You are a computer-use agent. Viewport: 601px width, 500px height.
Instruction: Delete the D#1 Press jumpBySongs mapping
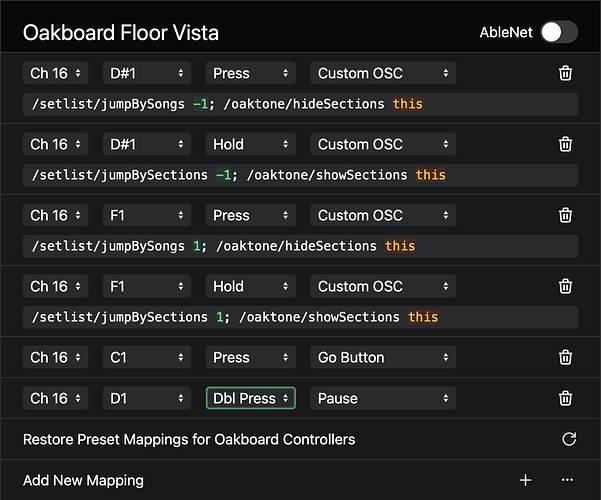click(565, 73)
